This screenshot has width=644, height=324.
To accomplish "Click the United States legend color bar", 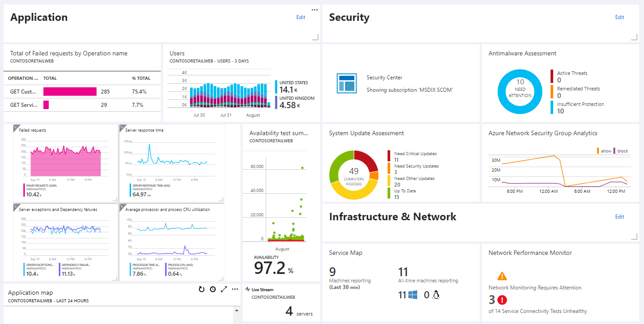I will pos(276,86).
